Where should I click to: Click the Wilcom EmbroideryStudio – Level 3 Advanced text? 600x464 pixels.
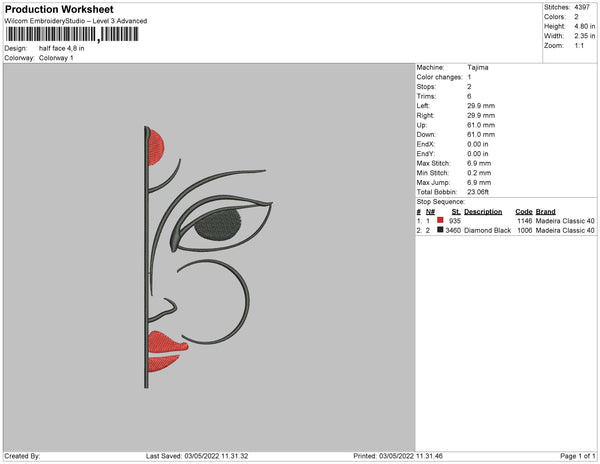(x=76, y=21)
